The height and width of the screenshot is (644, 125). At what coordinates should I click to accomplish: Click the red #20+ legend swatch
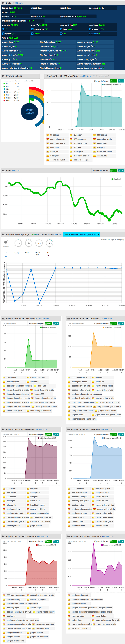4,101
